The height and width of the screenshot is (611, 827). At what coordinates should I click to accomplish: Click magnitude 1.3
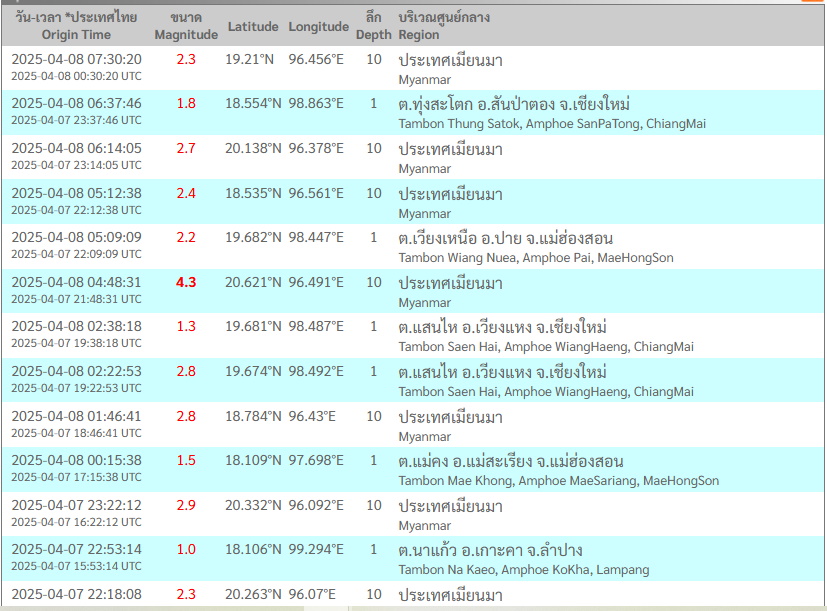tap(186, 327)
